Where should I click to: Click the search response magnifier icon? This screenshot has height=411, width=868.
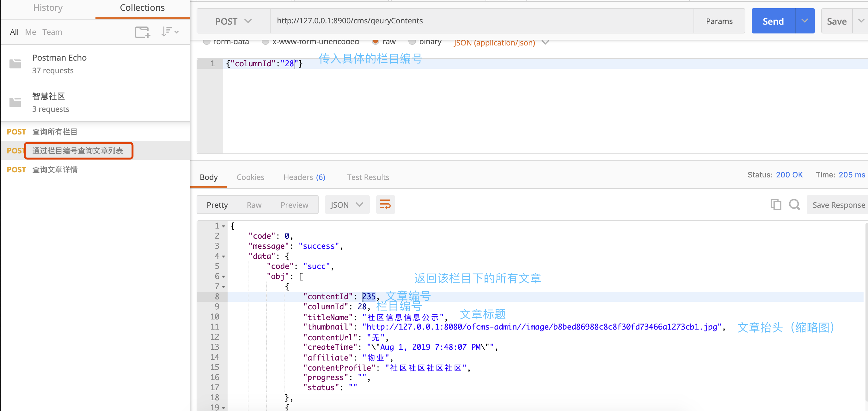point(794,204)
